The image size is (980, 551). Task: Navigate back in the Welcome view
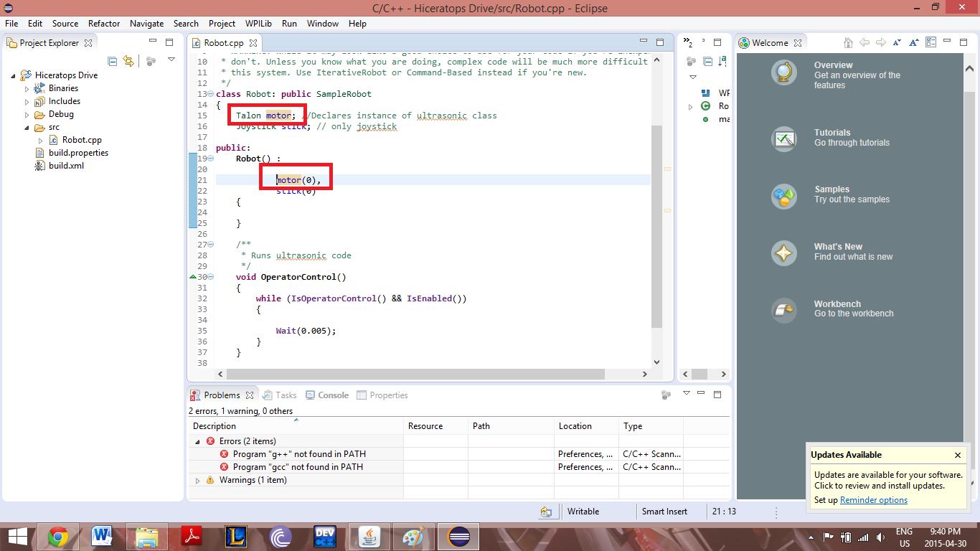coord(864,42)
